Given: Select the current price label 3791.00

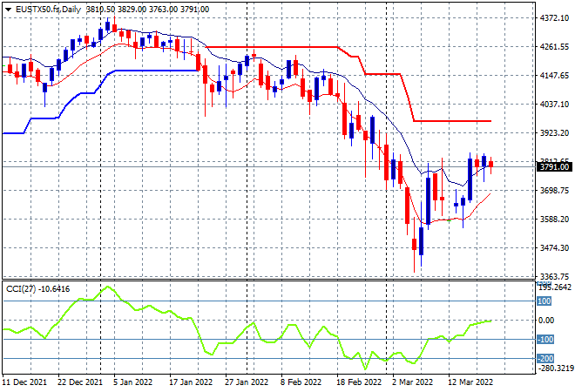Looking at the screenshot, I should coord(554,167).
